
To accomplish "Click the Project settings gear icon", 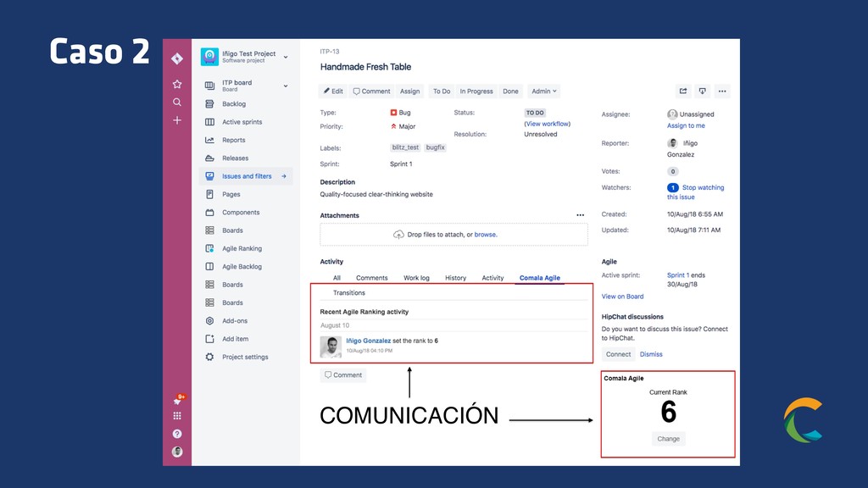I will (209, 357).
